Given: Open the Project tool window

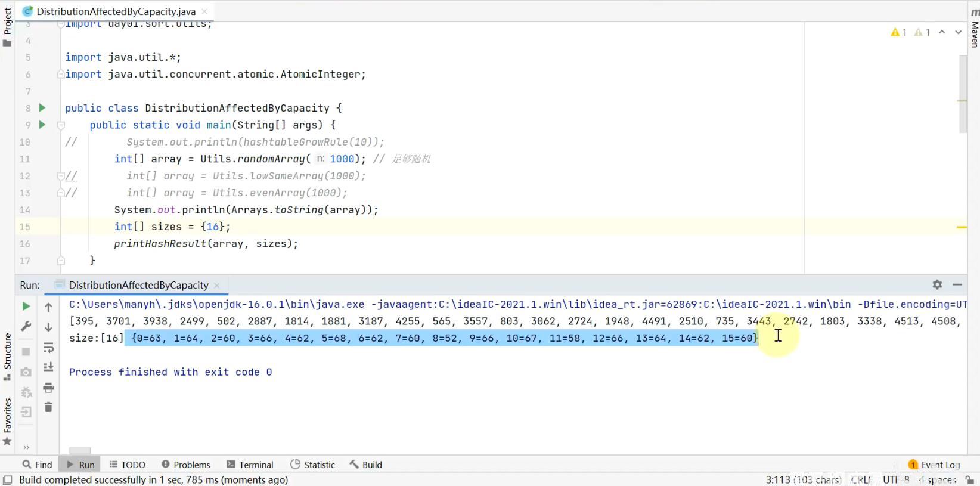Looking at the screenshot, I should pyautogui.click(x=7, y=27).
